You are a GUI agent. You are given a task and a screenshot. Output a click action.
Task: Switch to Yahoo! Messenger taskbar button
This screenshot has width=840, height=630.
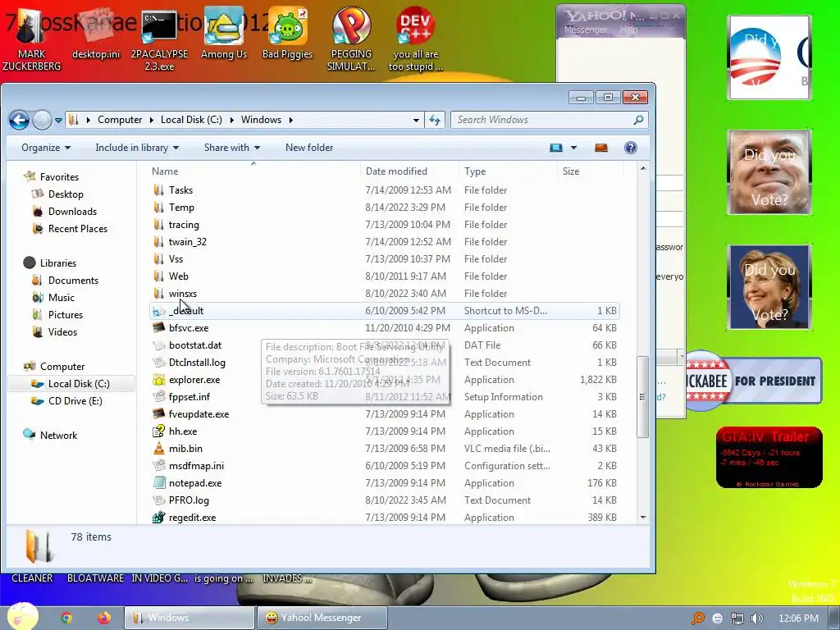coord(322,618)
